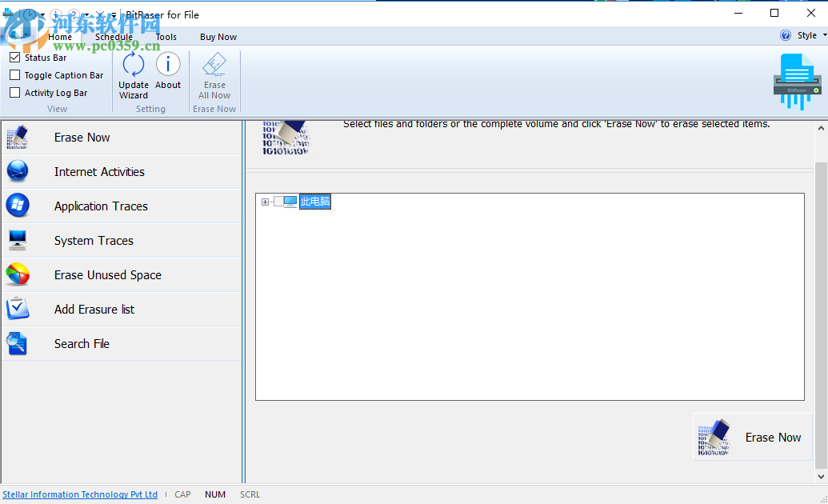Open the Search File tool
The height and width of the screenshot is (504, 828).
82,343
